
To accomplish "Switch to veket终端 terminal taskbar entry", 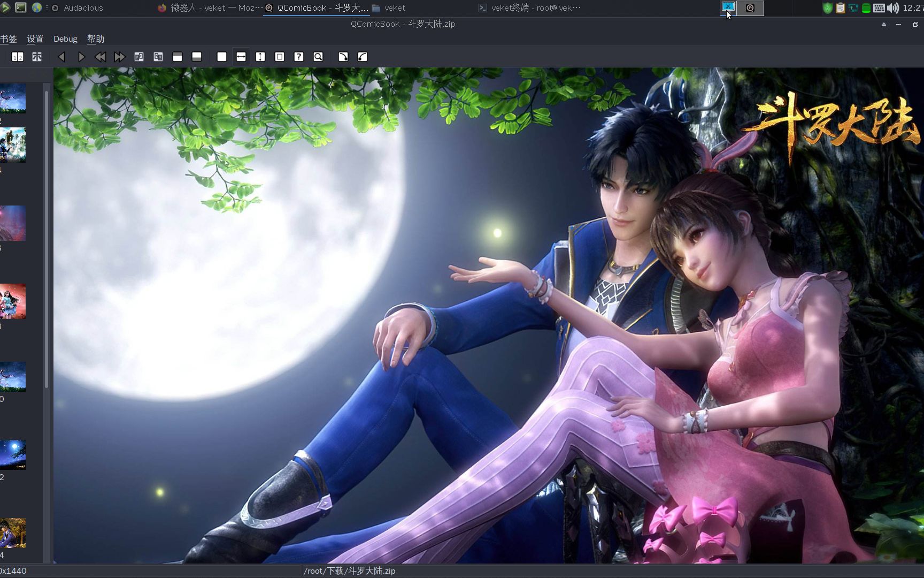I will pos(529,7).
